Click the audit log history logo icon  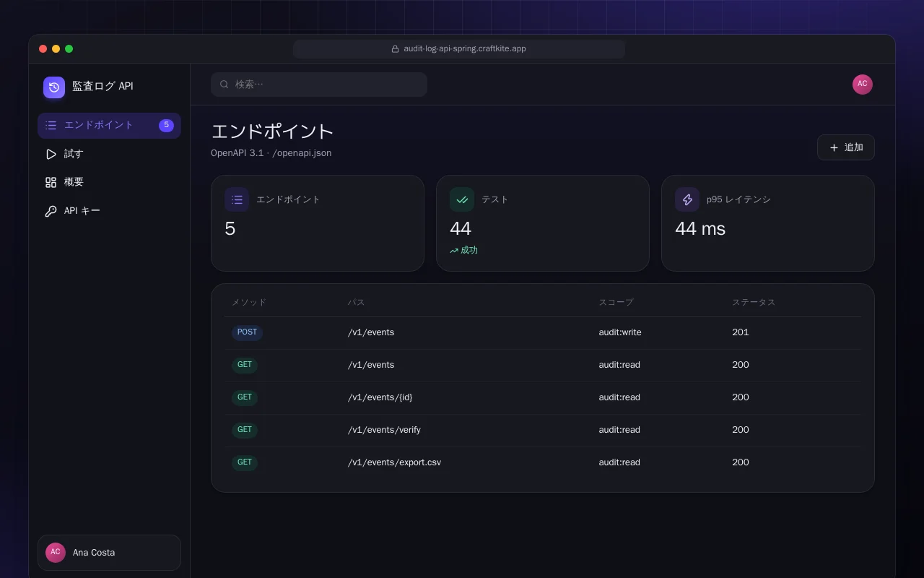pyautogui.click(x=54, y=87)
